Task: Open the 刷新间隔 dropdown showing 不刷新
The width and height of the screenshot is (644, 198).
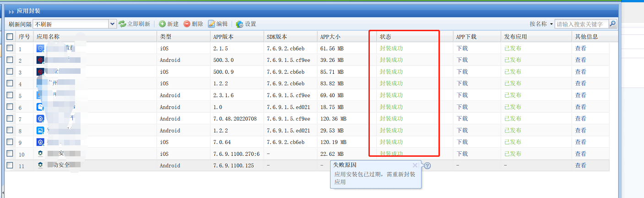Action: tap(113, 24)
